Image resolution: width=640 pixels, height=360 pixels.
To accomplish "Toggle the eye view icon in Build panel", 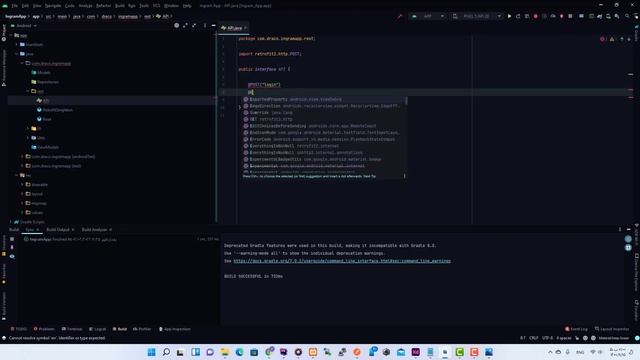I will pyautogui.click(x=12, y=256).
